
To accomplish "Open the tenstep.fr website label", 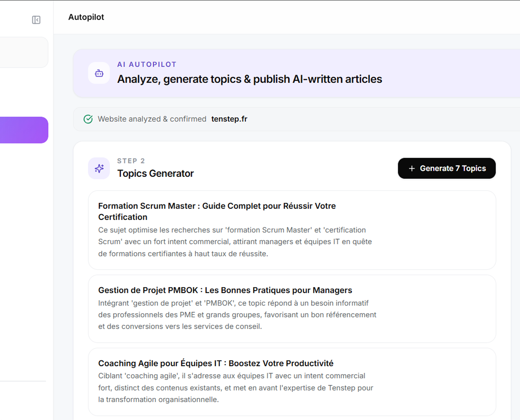I will (x=229, y=119).
